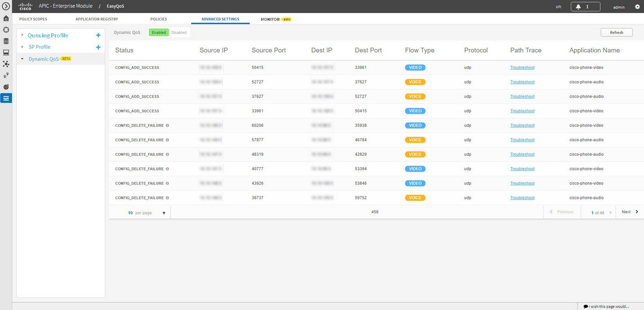Open the MONITOR beta tab
The height and width of the screenshot is (310, 644).
pos(271,19)
